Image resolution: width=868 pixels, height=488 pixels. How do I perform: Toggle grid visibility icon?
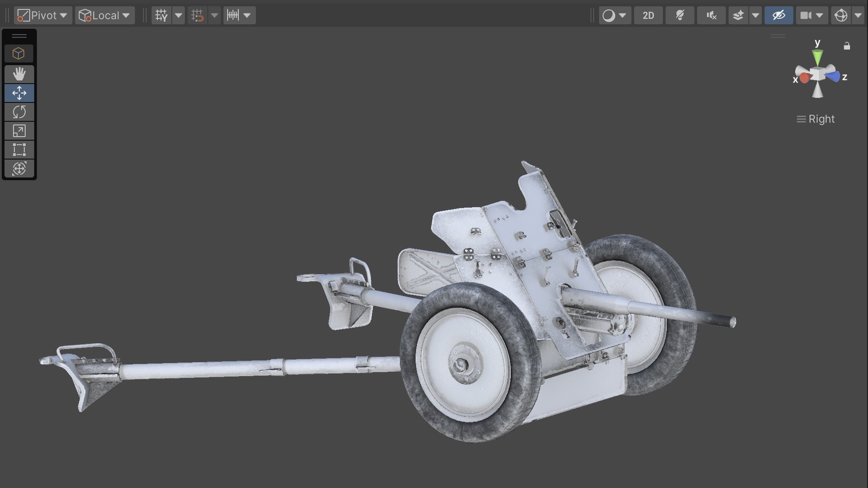pyautogui.click(x=161, y=15)
